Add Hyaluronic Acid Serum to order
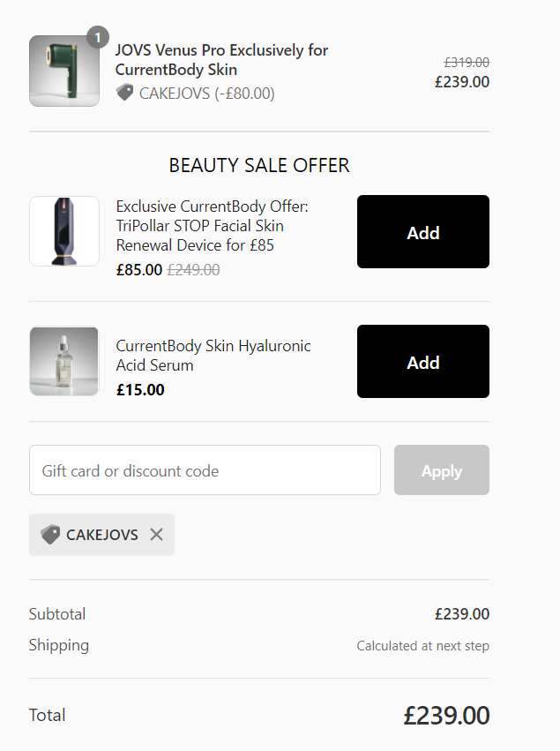Image resolution: width=560 pixels, height=751 pixels. click(x=423, y=362)
